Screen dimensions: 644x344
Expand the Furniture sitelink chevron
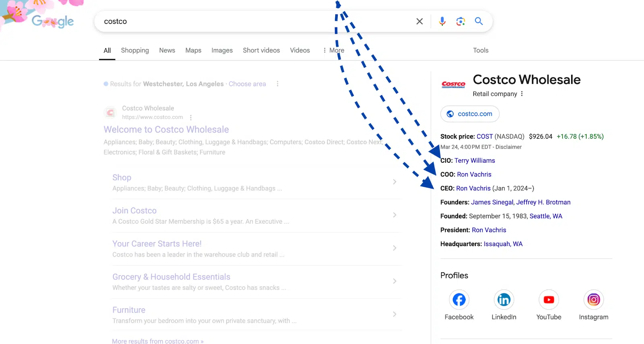394,314
